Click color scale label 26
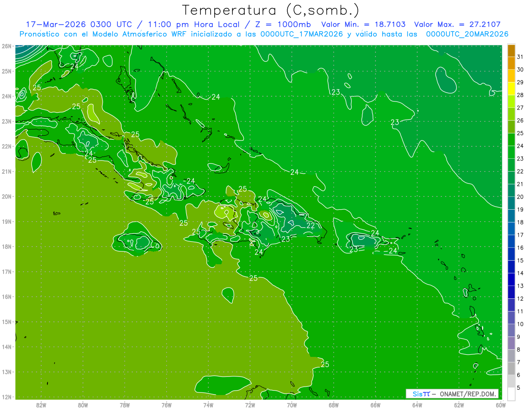Image resolution: width=532 pixels, height=411 pixels. point(520,120)
